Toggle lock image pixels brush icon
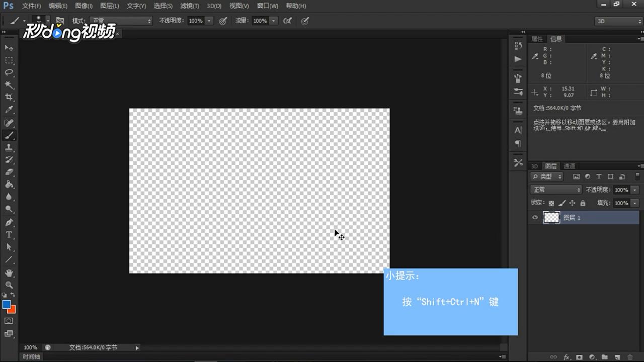Screen dimensions: 644x362 pos(562,203)
